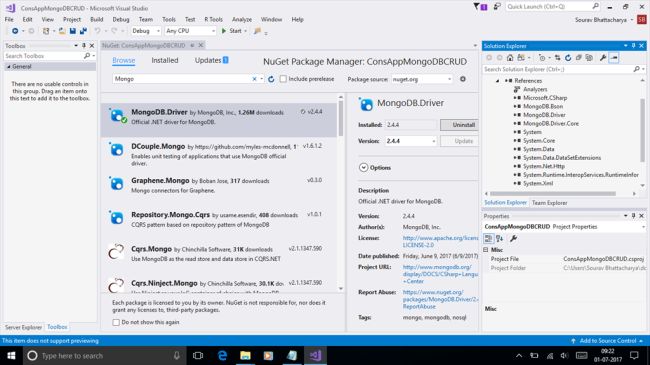Click the Undo arrow in toolbar
Viewport: 650px width, 365px height.
(97, 31)
